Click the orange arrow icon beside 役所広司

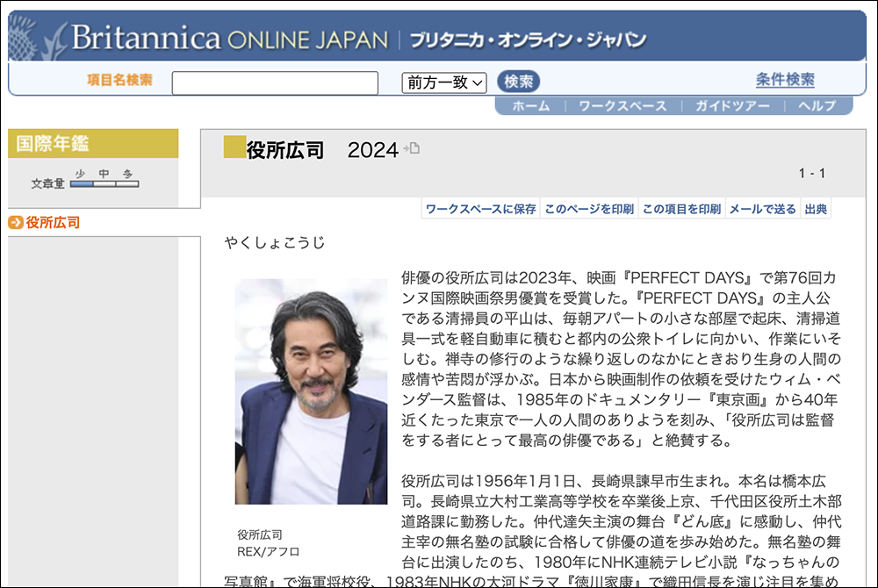coord(15,223)
